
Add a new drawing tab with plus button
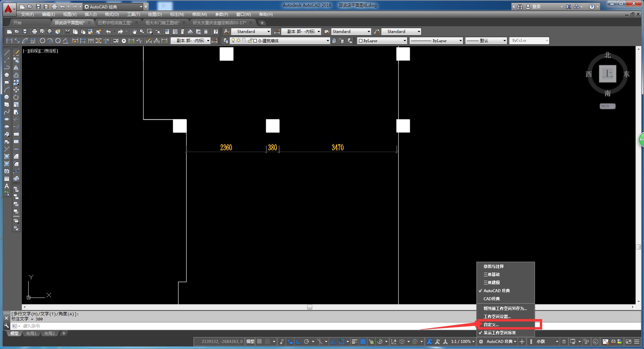(262, 23)
